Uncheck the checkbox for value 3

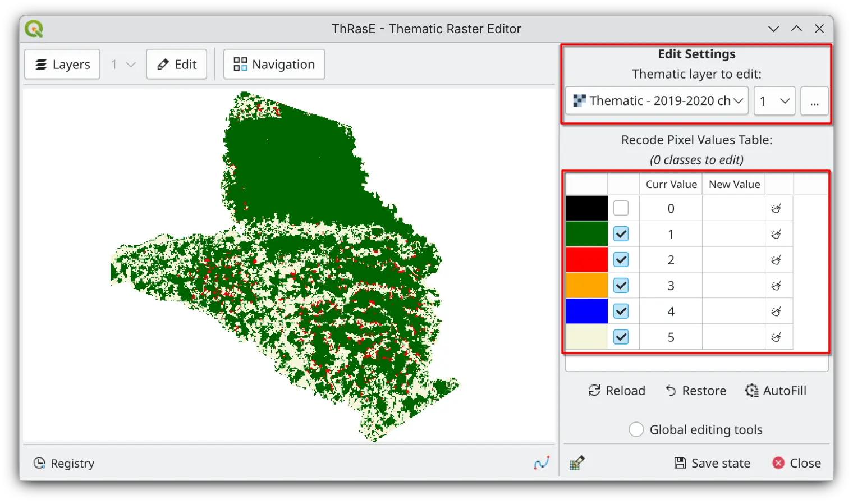[x=621, y=286]
